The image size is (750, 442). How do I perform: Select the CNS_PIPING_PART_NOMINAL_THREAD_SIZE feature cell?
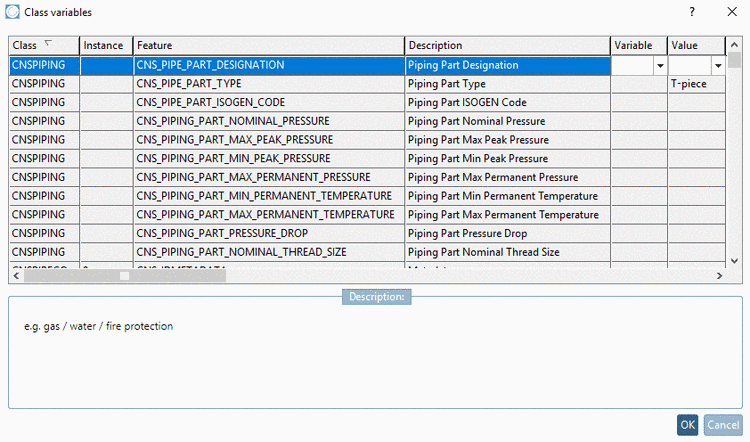pyautogui.click(x=269, y=252)
